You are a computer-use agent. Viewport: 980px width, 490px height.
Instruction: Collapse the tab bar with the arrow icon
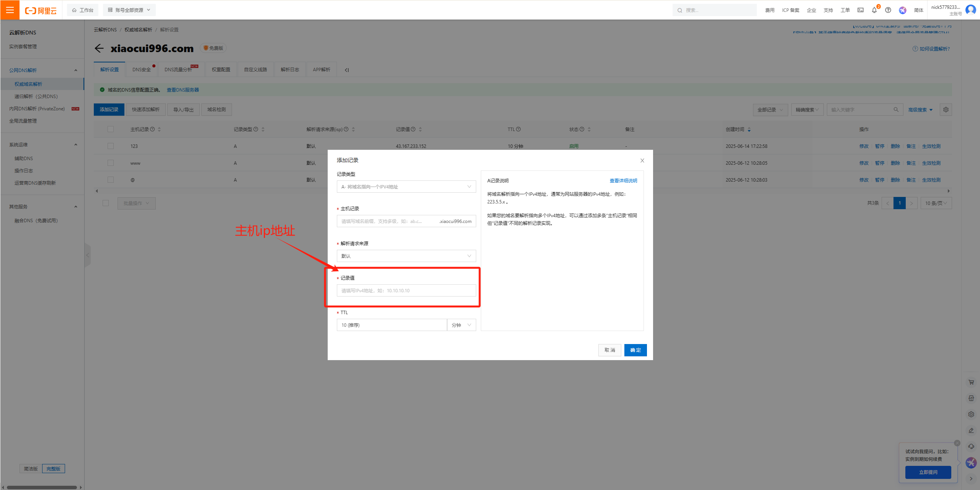pos(346,70)
